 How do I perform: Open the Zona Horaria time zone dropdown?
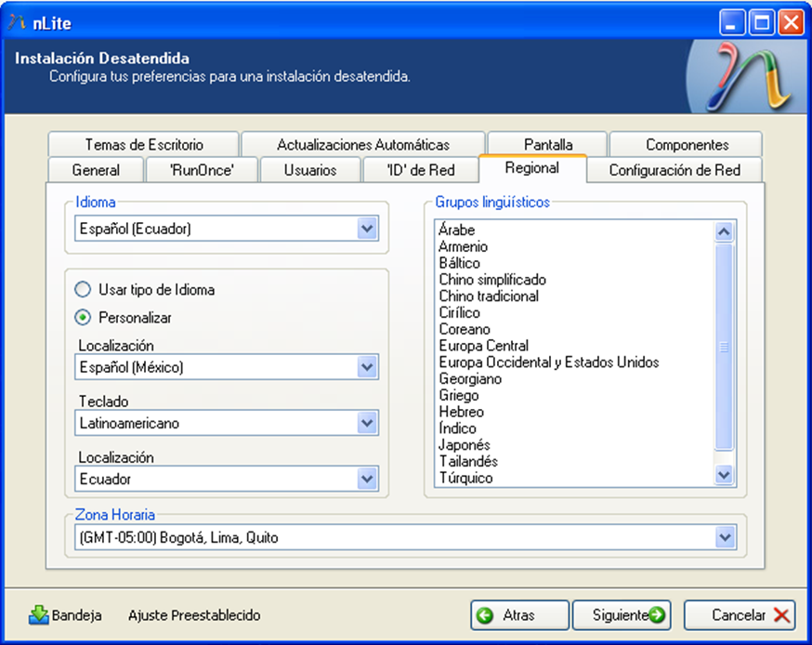[405, 537]
